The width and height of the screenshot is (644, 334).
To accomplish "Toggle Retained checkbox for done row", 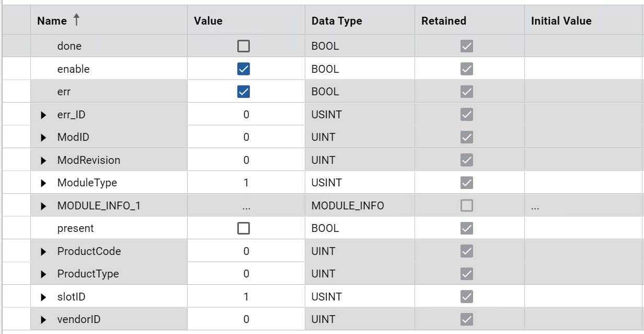I will click(467, 46).
